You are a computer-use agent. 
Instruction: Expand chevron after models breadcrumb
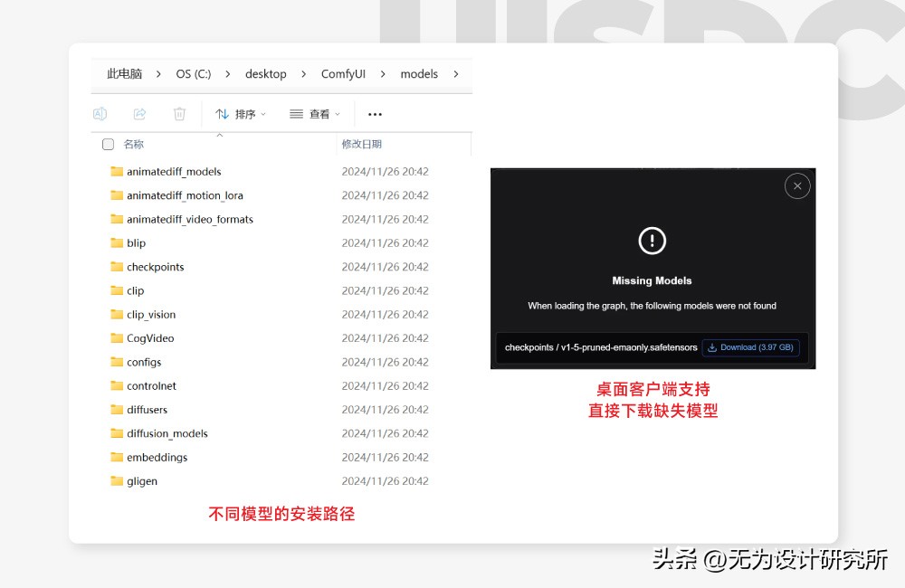point(456,74)
